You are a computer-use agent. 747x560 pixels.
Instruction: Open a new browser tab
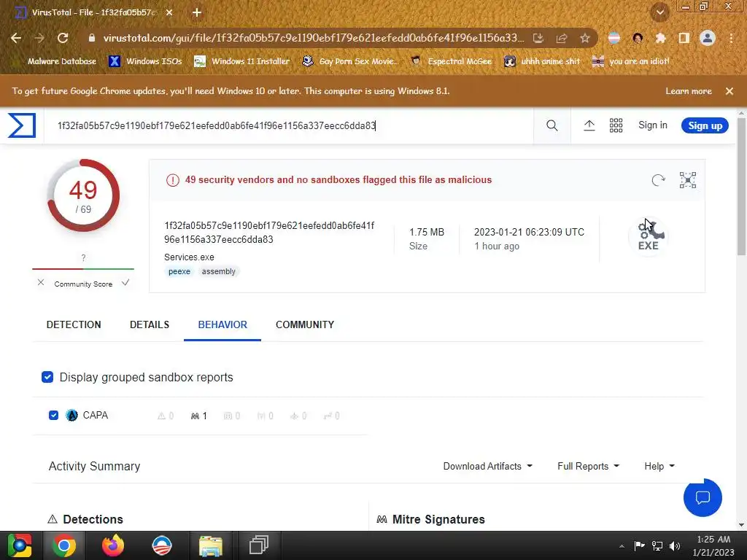click(x=197, y=13)
